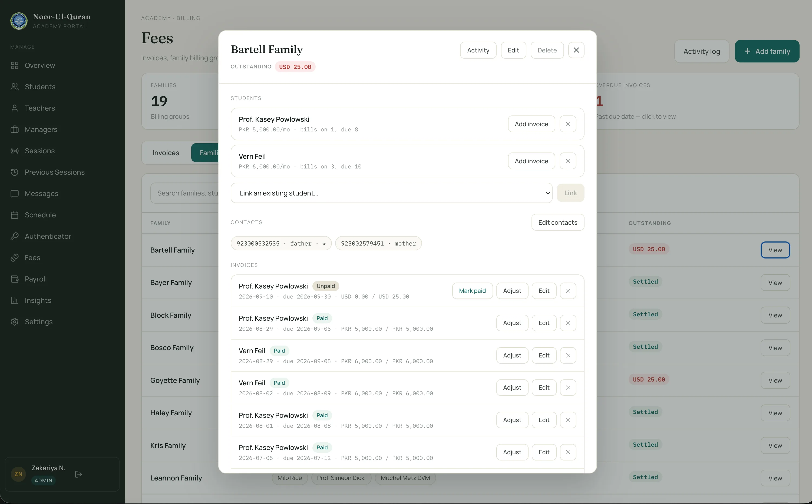Click the mother contact chip 923002579451
The image size is (812, 504).
coord(378,243)
